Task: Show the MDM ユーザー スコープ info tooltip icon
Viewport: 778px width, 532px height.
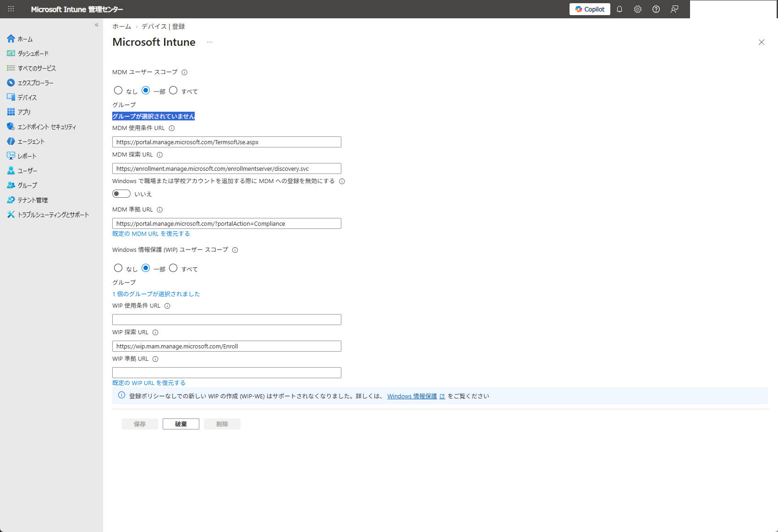Action: tap(185, 72)
